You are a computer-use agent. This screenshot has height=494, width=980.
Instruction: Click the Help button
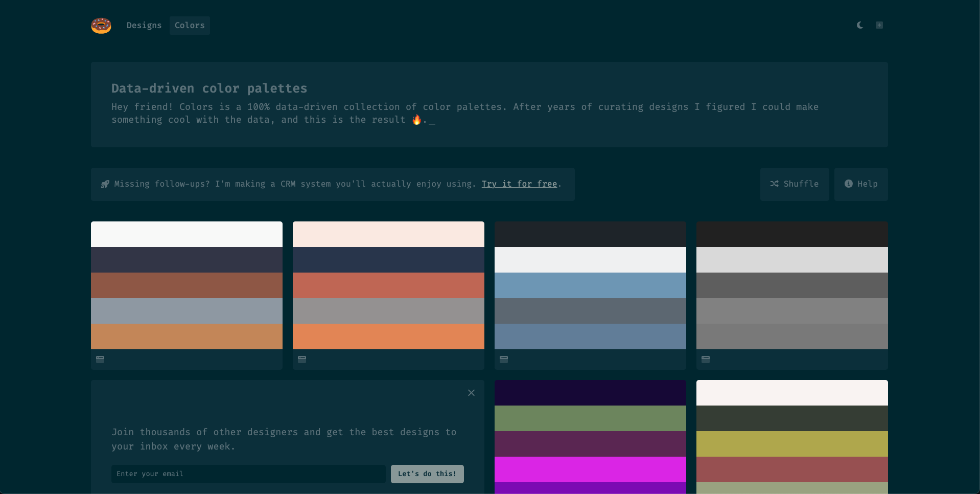tap(861, 184)
